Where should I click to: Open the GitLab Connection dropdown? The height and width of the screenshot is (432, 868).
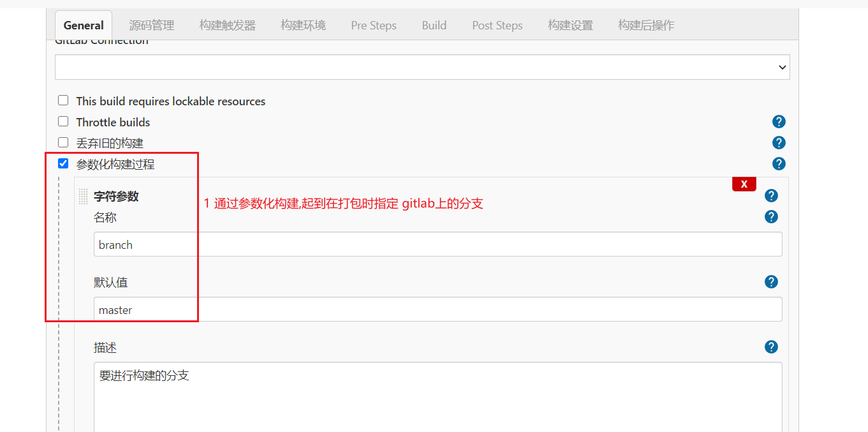click(422, 67)
